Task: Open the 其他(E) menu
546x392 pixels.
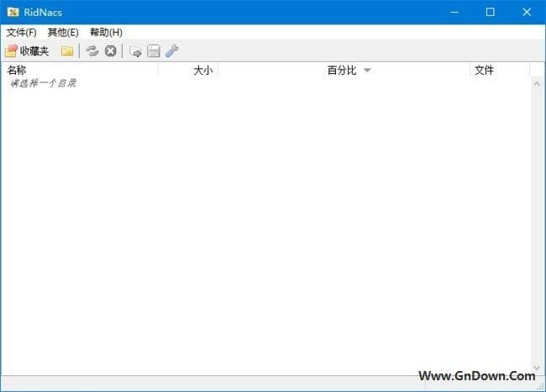Action: (x=63, y=33)
